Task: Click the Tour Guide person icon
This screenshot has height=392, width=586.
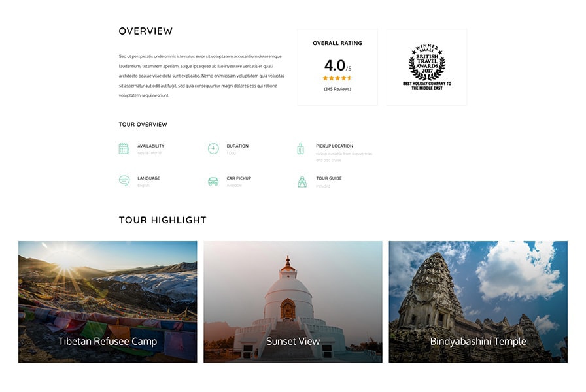Action: (x=302, y=182)
